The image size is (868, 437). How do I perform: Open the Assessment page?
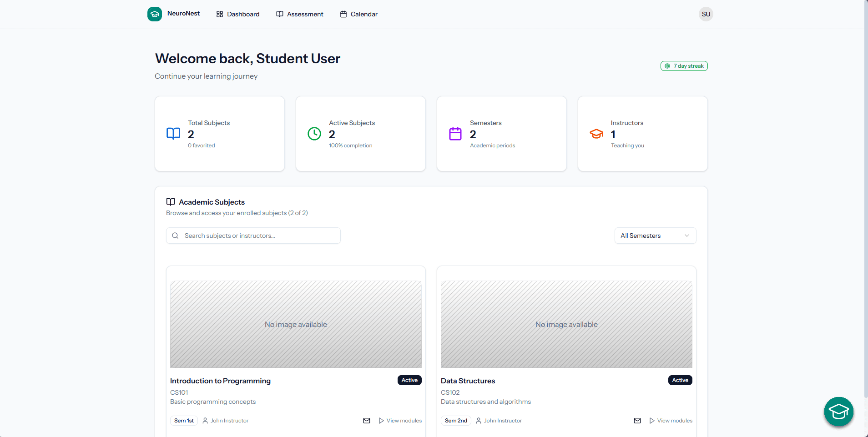pyautogui.click(x=300, y=14)
